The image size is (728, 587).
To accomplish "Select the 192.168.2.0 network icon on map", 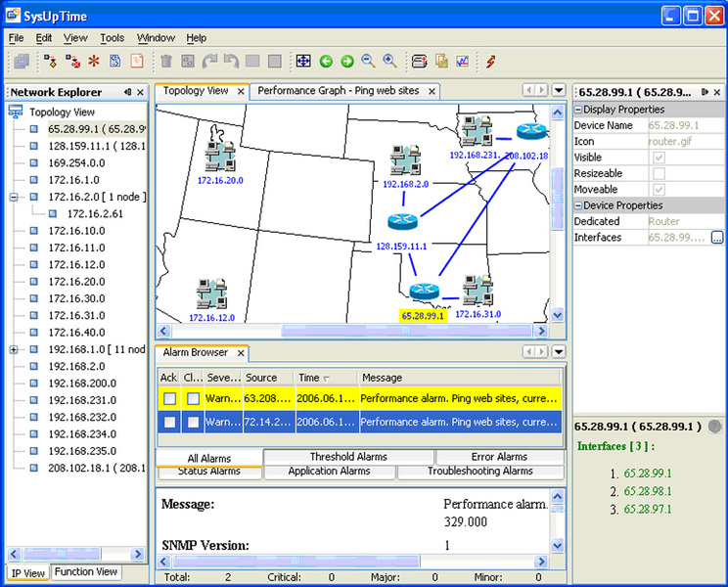I will pyautogui.click(x=405, y=160).
